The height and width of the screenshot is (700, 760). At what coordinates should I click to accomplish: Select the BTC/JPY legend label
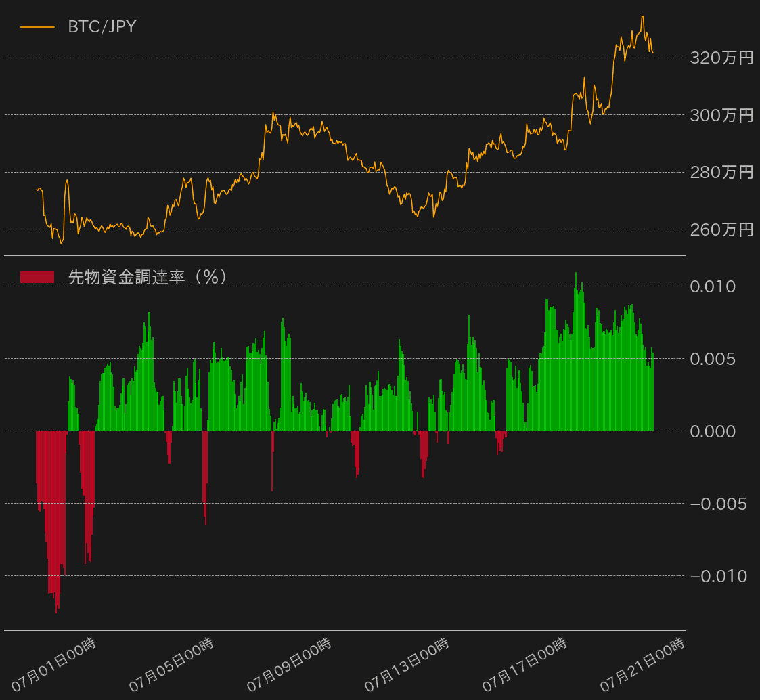click(102, 27)
